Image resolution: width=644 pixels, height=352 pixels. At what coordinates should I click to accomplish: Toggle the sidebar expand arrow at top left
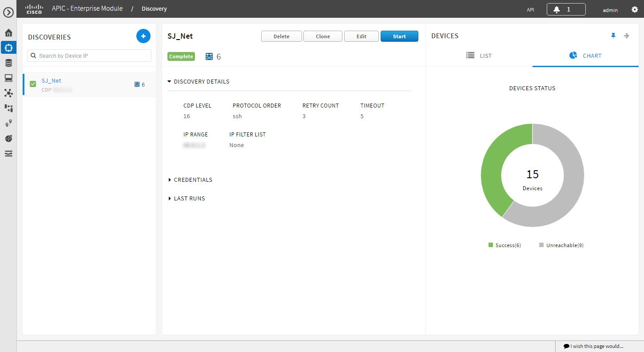click(8, 12)
